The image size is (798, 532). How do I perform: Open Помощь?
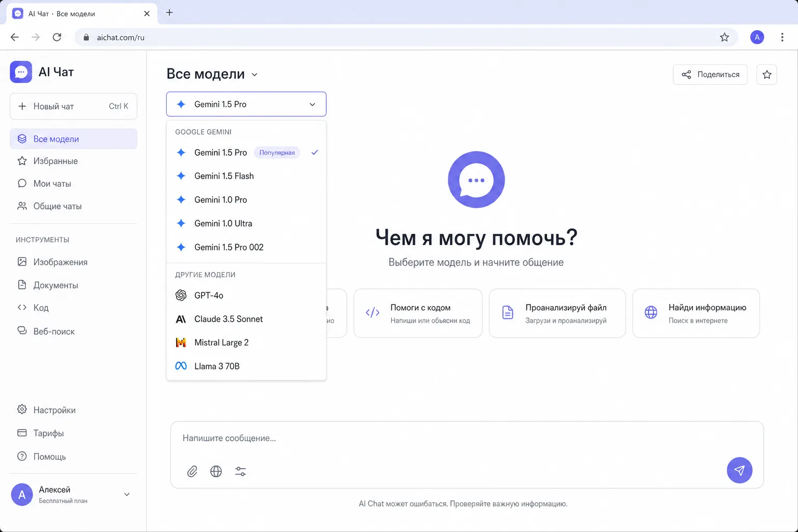pyautogui.click(x=73, y=457)
